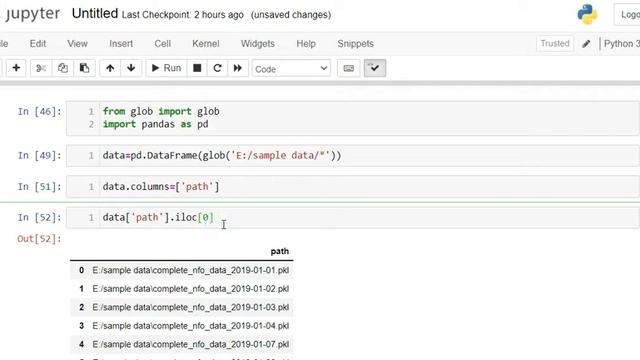
Task: Click the (unsaved changes) status text
Action: 291,15
